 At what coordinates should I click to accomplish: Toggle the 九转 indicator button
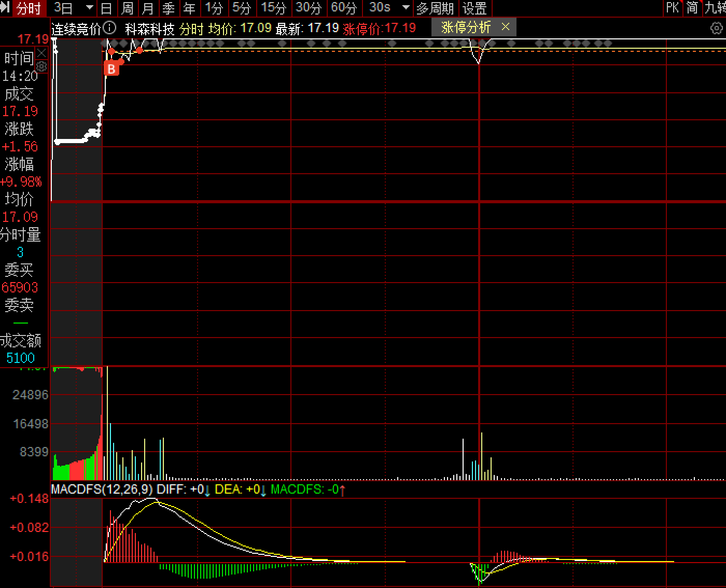click(715, 8)
